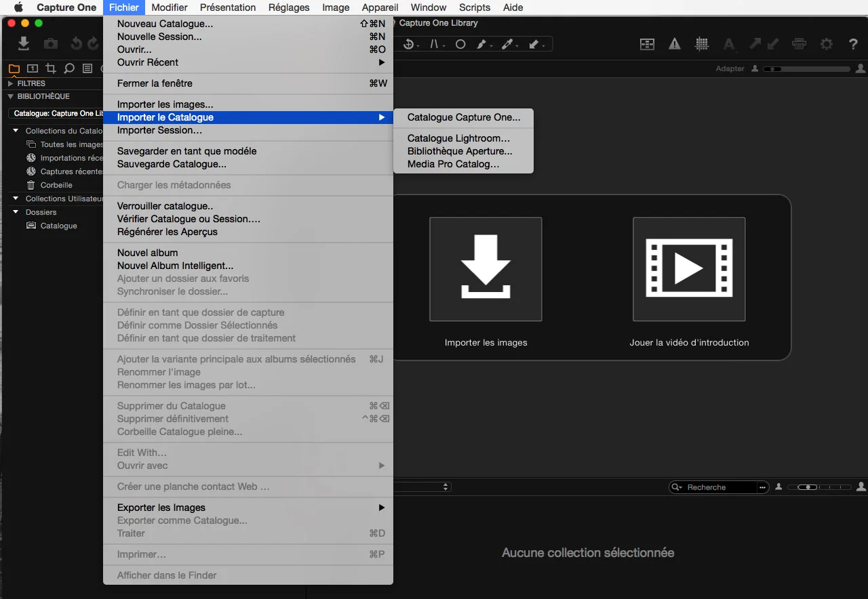Click the camera capture toolbar icon
The width and height of the screenshot is (868, 599).
pos(51,44)
